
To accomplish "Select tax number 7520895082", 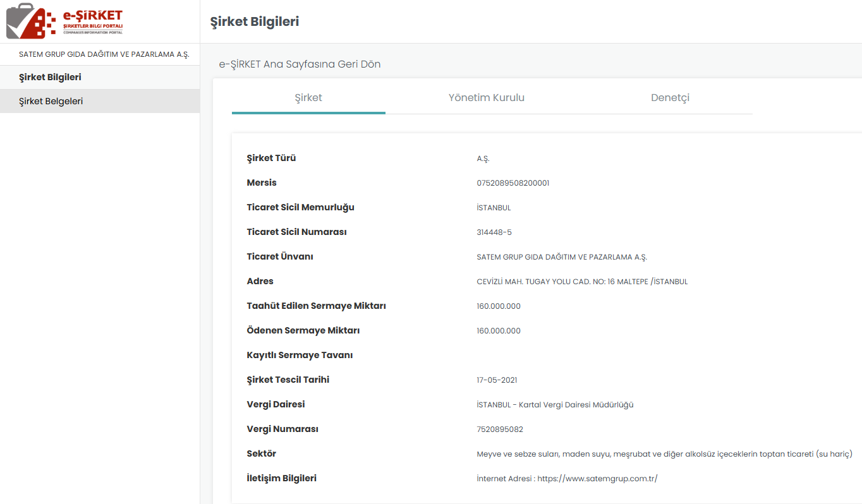I will (500, 429).
